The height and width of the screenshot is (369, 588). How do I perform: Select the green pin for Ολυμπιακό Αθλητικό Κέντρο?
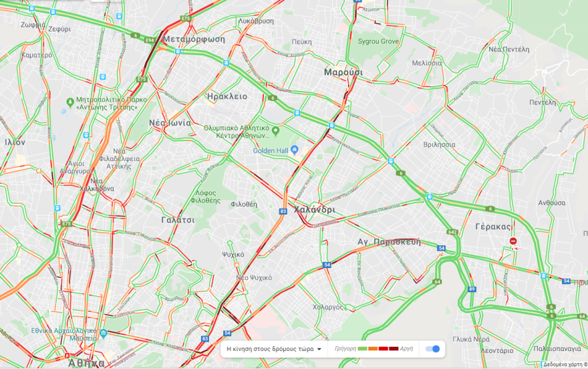point(275,131)
